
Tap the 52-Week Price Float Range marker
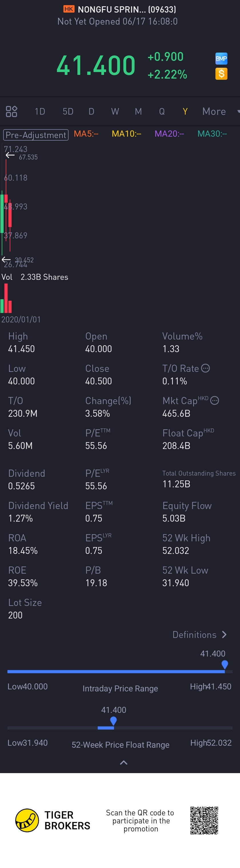point(114,721)
